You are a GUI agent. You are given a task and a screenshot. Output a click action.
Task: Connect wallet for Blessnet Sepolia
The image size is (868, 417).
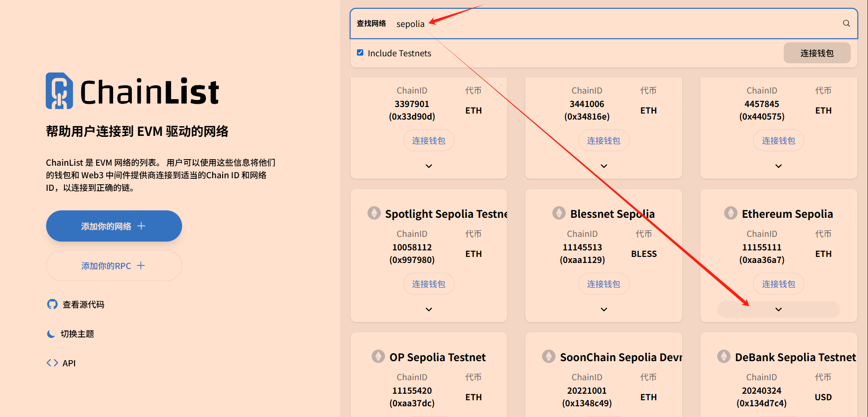click(604, 284)
